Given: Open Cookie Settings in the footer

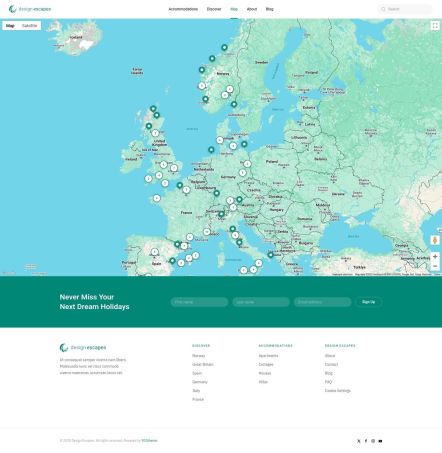Looking at the screenshot, I should coord(338,391).
